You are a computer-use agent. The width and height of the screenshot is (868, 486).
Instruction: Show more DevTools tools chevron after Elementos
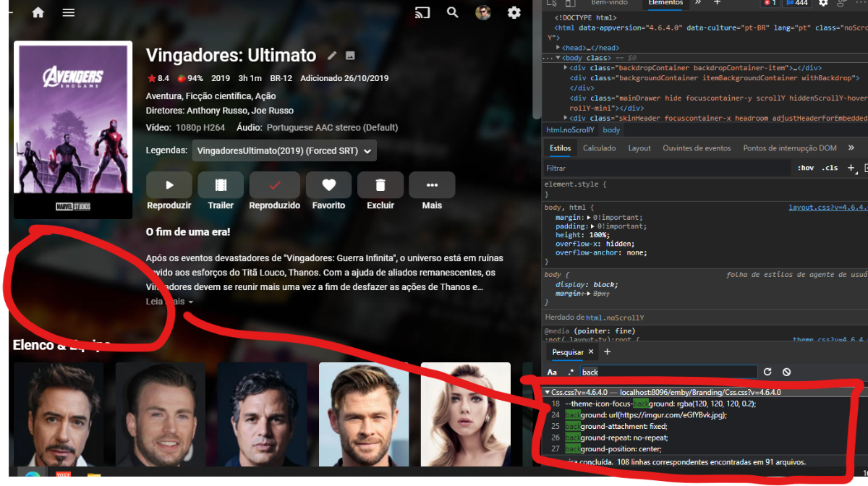click(698, 3)
